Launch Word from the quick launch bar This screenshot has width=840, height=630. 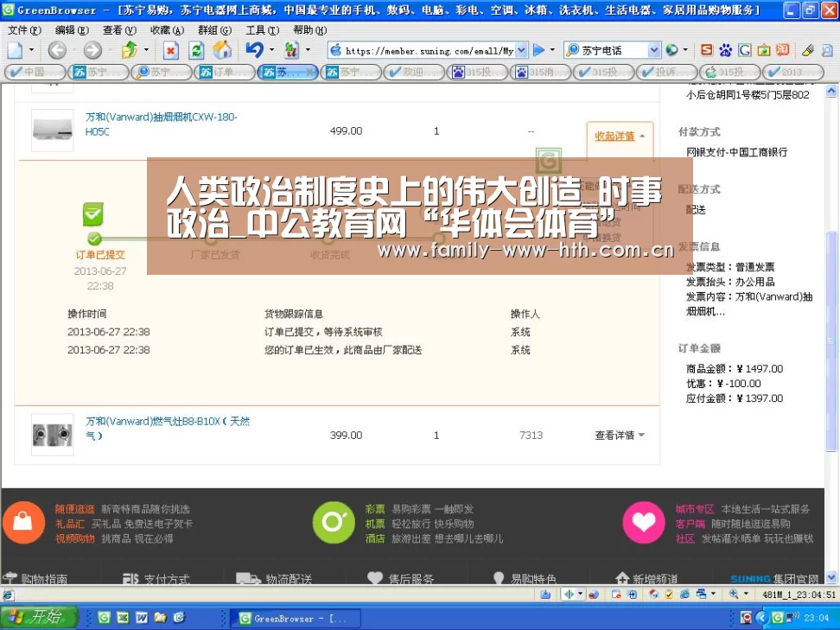[x=142, y=618]
